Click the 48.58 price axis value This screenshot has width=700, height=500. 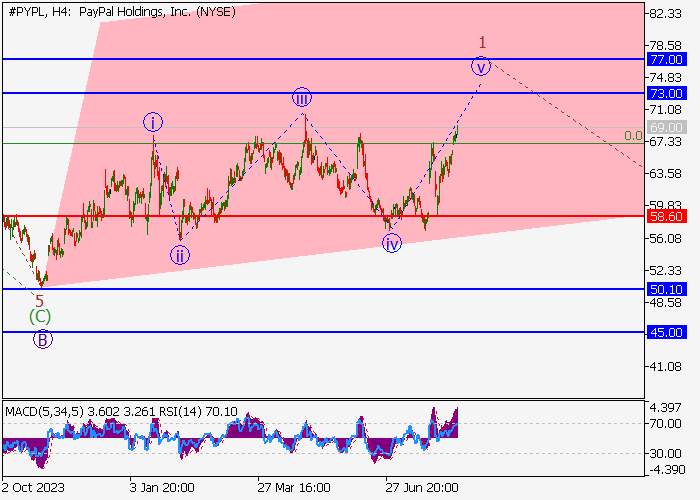(665, 303)
